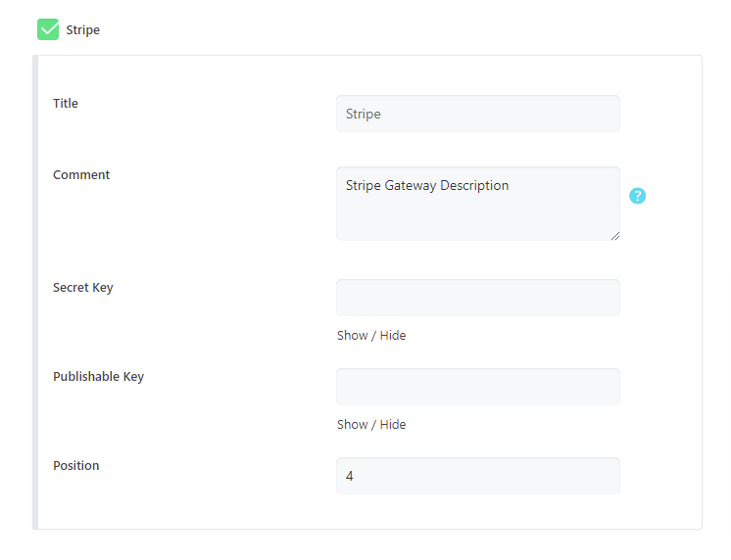Click Show / Hide under Secret Key
The image size is (731, 560).
pyautogui.click(x=371, y=336)
